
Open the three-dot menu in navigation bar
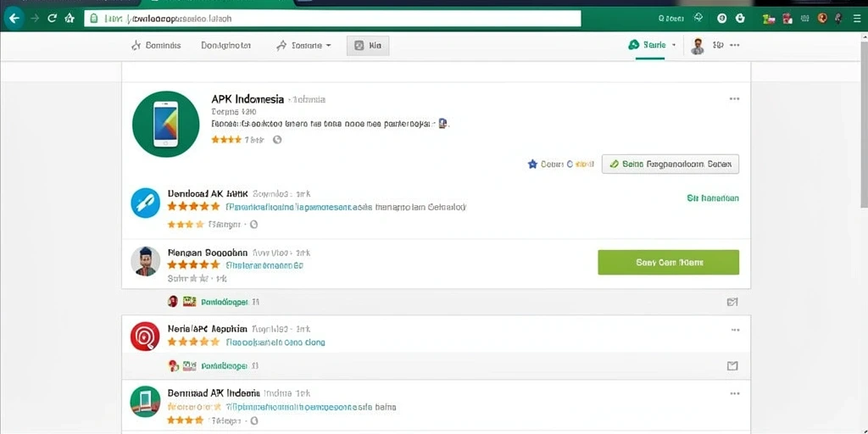coord(735,46)
